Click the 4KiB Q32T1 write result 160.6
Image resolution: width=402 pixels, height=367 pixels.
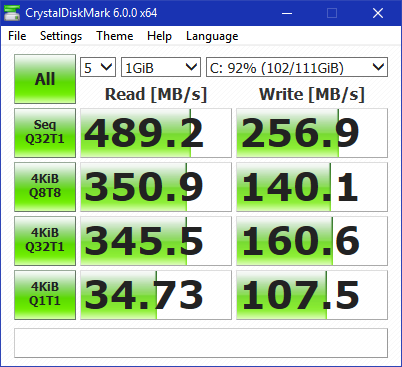(x=312, y=241)
